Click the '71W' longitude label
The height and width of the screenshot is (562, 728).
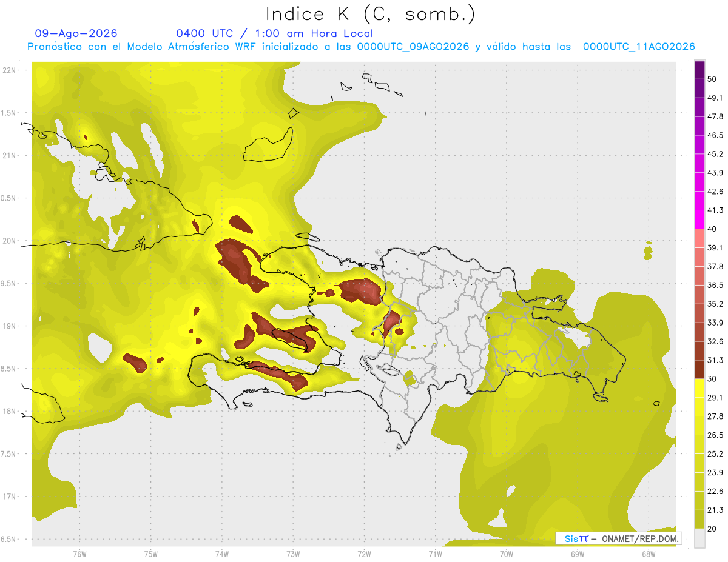[x=435, y=554]
